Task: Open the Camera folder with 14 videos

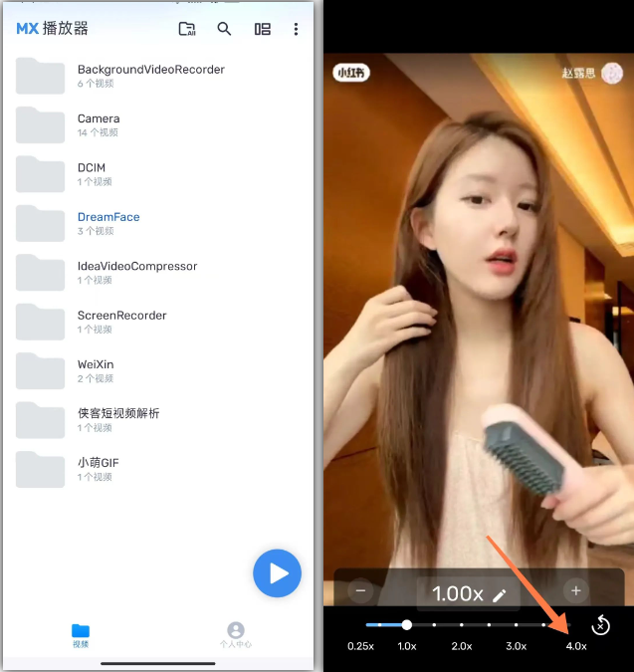Action: click(x=158, y=125)
